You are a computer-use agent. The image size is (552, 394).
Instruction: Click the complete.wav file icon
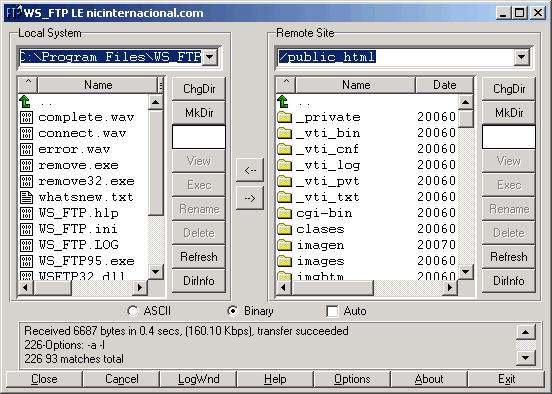tap(26, 117)
